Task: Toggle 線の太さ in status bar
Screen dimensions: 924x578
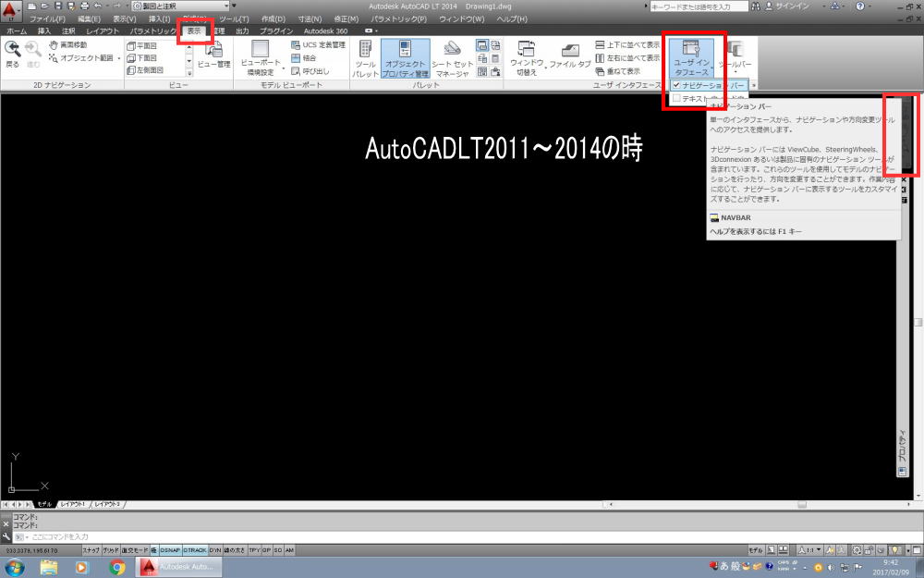Action: [x=235, y=550]
